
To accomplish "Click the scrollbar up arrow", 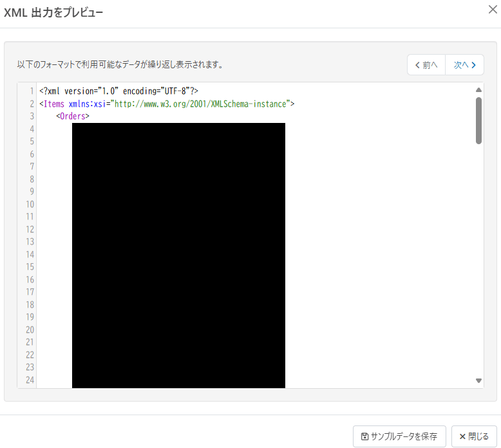I will click(478, 90).
